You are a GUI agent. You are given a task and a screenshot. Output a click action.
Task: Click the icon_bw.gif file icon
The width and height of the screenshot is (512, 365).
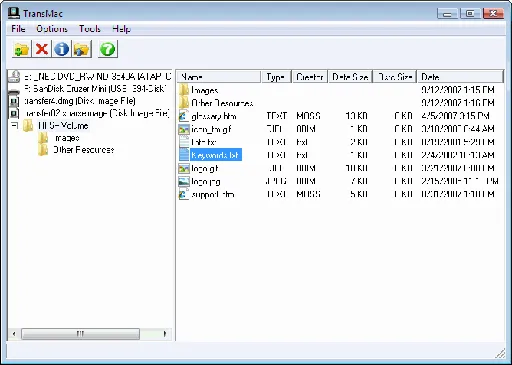point(184,129)
